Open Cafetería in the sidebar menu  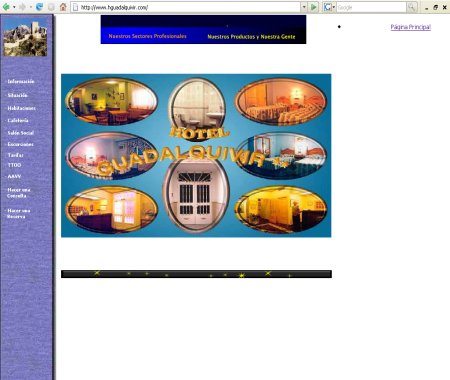pos(18,120)
